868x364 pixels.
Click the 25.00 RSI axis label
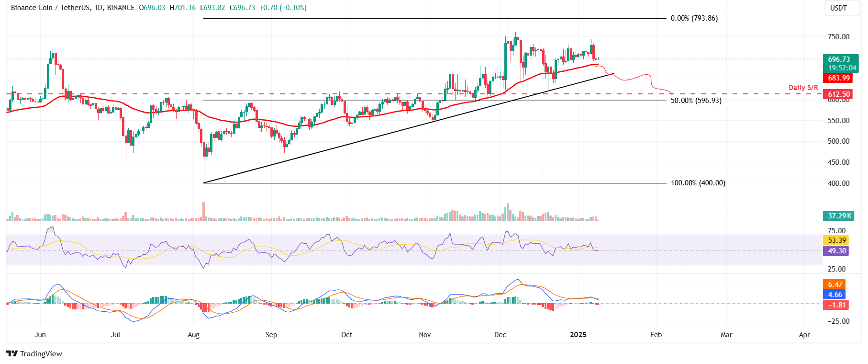pos(837,269)
